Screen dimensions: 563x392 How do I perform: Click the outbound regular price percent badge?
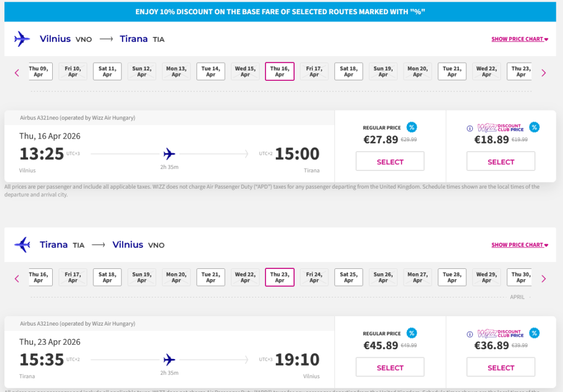pyautogui.click(x=412, y=128)
